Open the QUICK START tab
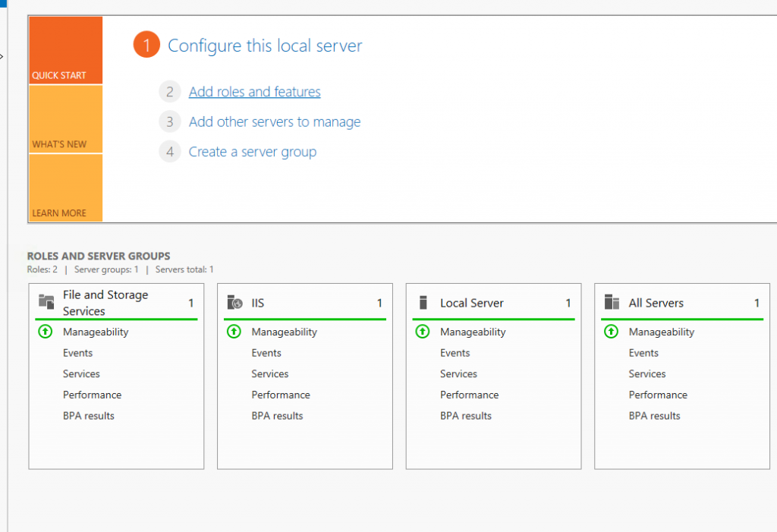Screen dimensions: 777x532 pos(64,49)
